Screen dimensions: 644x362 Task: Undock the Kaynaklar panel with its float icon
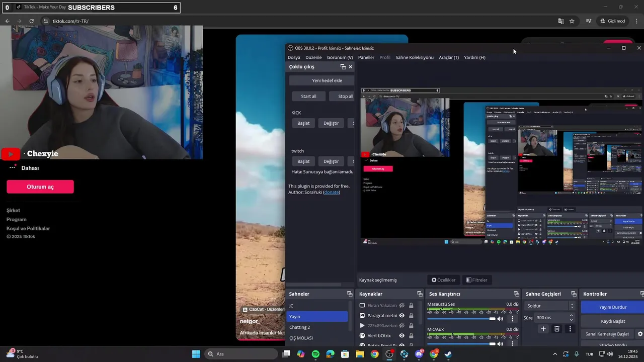pyautogui.click(x=420, y=294)
